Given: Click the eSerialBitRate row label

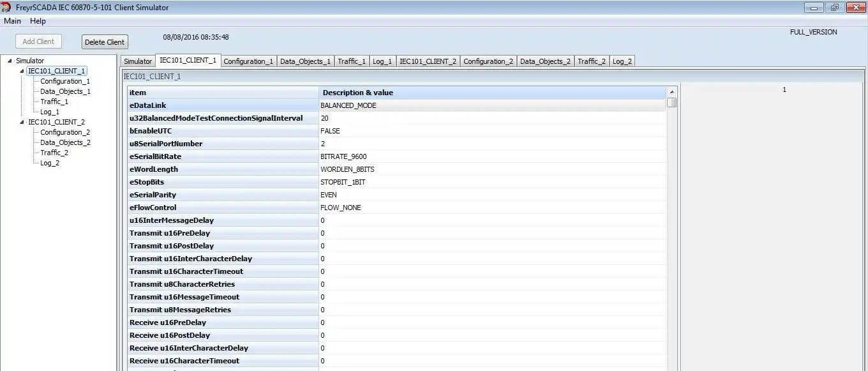Looking at the screenshot, I should point(223,156).
